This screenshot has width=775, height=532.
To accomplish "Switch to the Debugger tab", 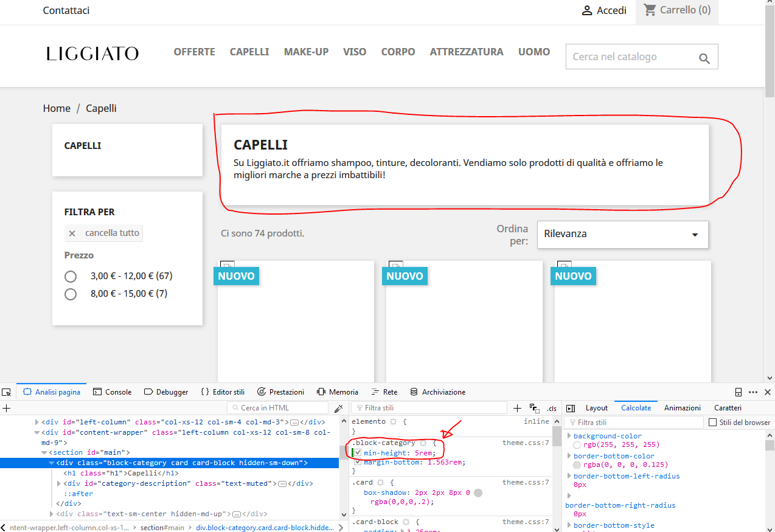I will tap(166, 392).
